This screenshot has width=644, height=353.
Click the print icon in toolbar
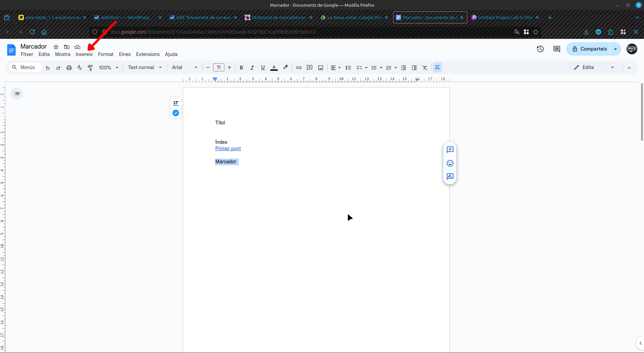69,68
